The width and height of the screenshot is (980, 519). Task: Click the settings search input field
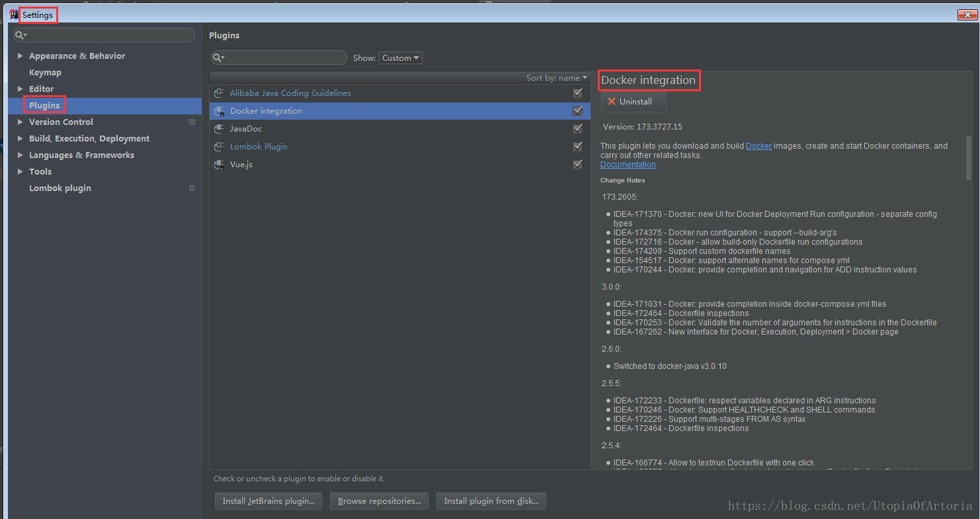104,35
